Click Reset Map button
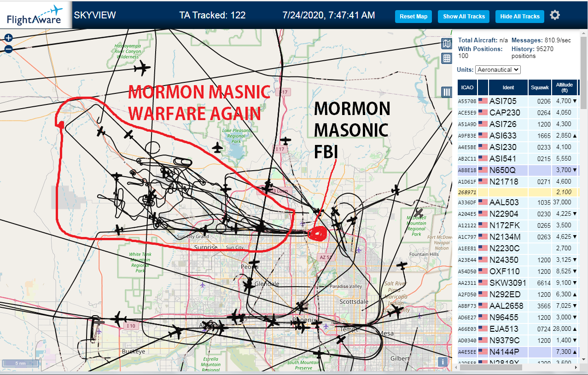This screenshot has width=588, height=375. point(413,16)
